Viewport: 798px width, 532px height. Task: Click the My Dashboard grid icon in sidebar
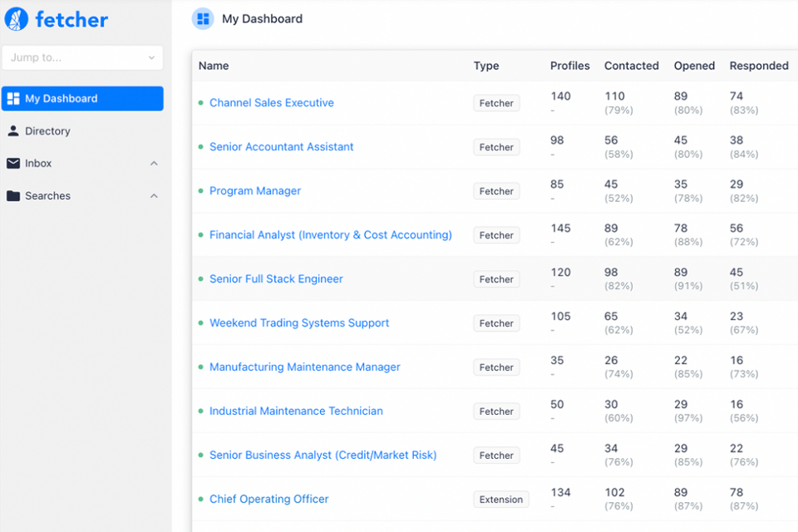click(x=13, y=99)
